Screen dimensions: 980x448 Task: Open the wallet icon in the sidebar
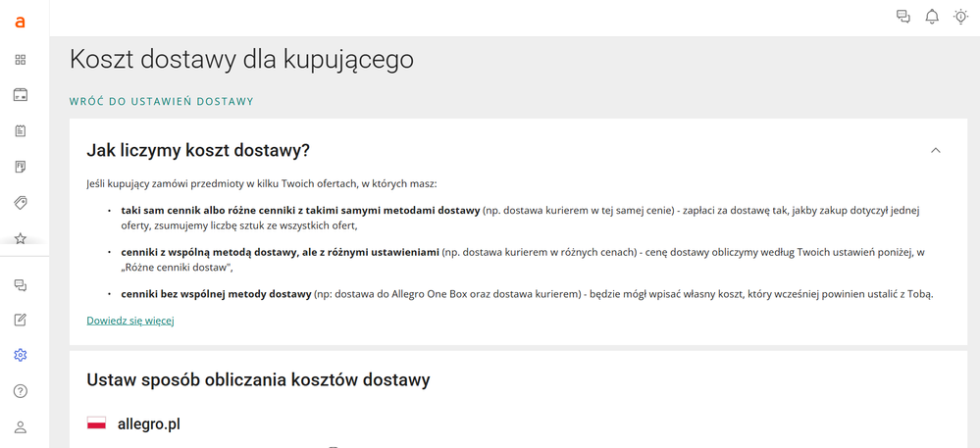(21, 95)
